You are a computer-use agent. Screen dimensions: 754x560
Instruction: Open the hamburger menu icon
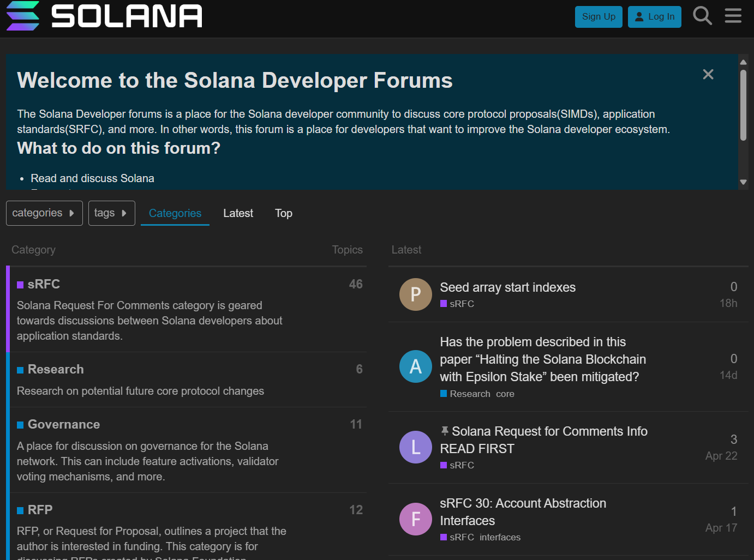(733, 16)
